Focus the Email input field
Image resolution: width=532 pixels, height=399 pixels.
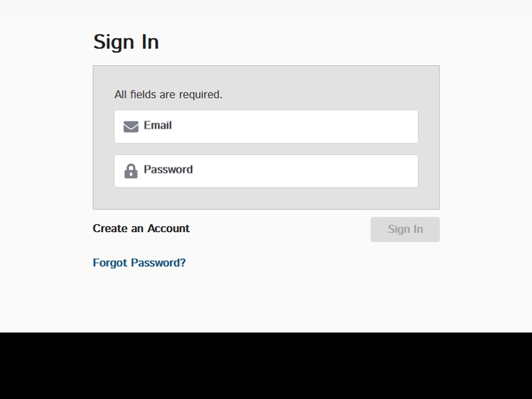266,126
